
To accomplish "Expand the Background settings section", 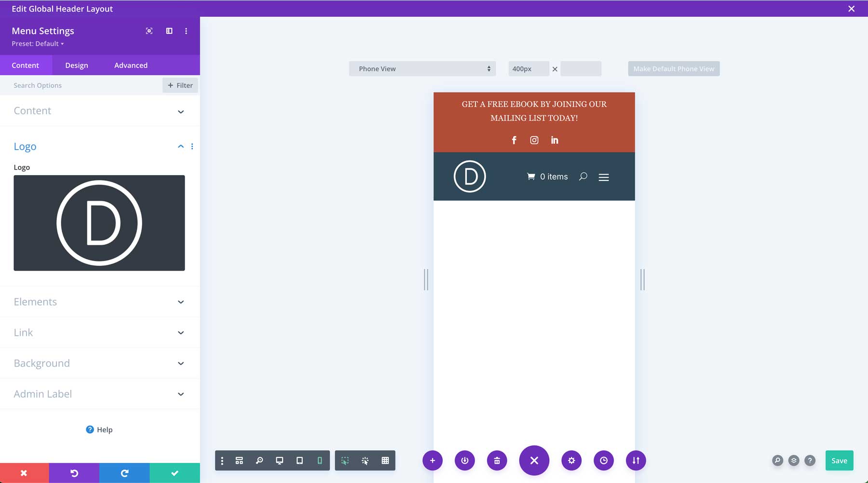I will pyautogui.click(x=99, y=363).
